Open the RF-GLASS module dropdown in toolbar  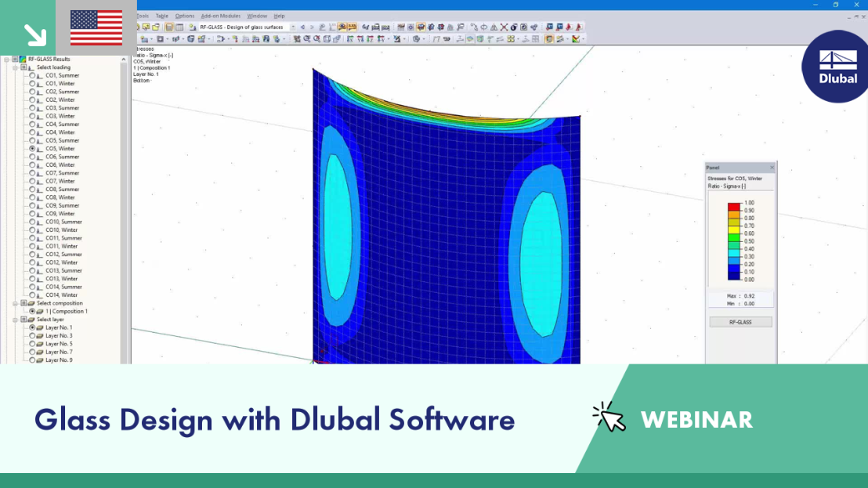(x=294, y=27)
